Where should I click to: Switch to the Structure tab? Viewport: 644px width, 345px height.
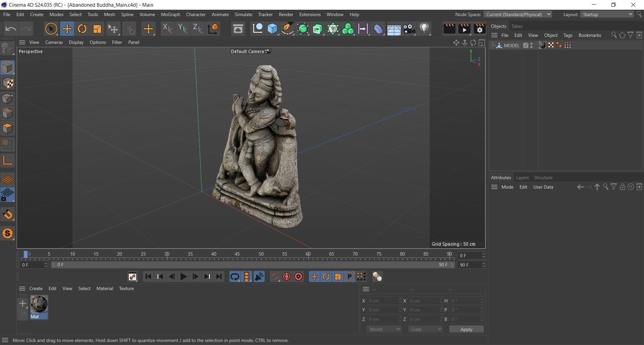[543, 178]
